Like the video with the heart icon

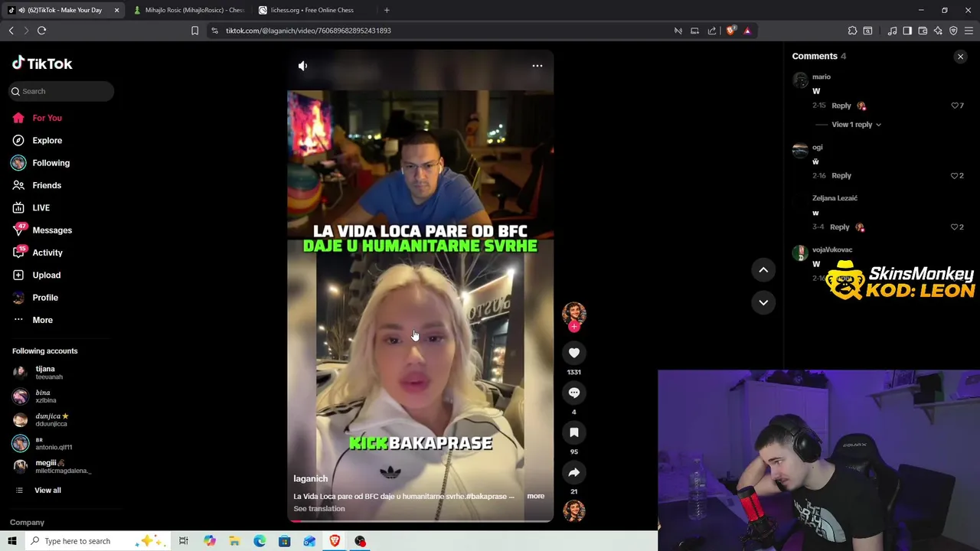click(x=574, y=353)
